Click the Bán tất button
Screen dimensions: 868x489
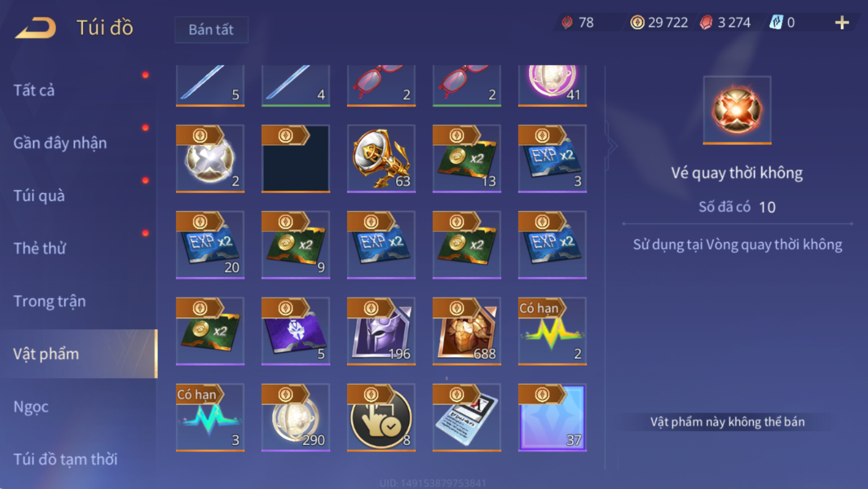click(x=211, y=30)
